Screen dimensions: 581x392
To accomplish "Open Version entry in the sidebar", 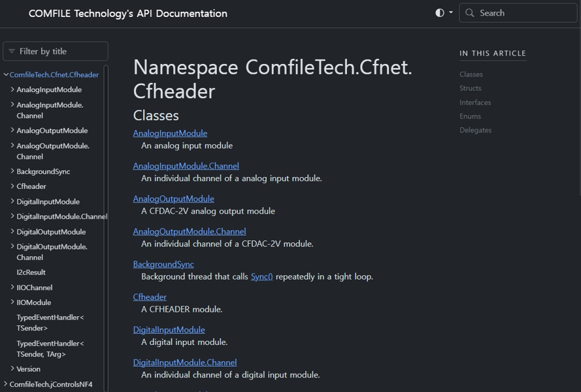I will 28,369.
